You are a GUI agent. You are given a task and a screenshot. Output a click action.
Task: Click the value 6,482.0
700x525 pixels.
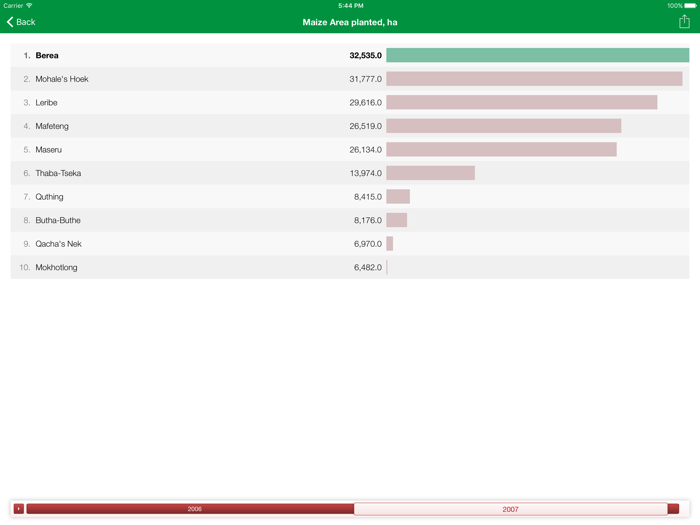pyautogui.click(x=368, y=267)
